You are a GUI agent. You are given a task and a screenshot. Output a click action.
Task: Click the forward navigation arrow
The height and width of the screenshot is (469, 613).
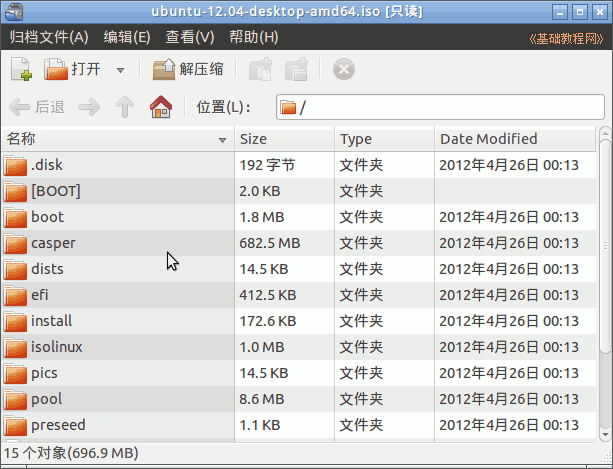coord(89,107)
